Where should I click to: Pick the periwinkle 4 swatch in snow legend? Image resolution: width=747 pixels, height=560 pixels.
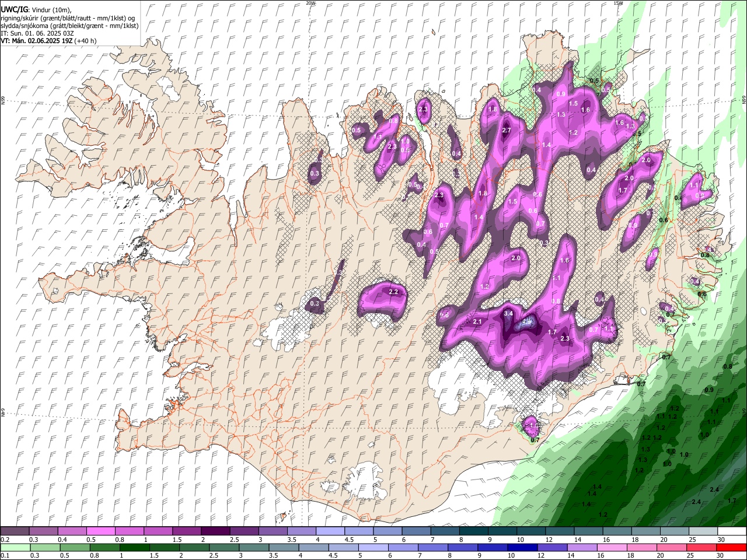tap(330, 531)
